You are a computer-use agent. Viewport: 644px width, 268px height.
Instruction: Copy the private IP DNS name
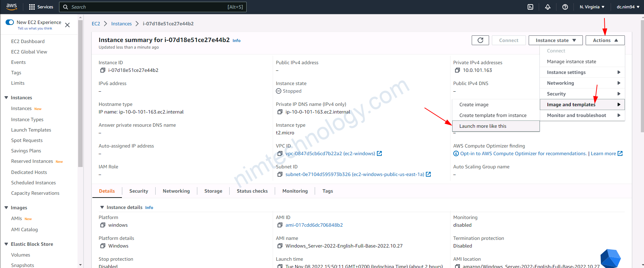(280, 112)
